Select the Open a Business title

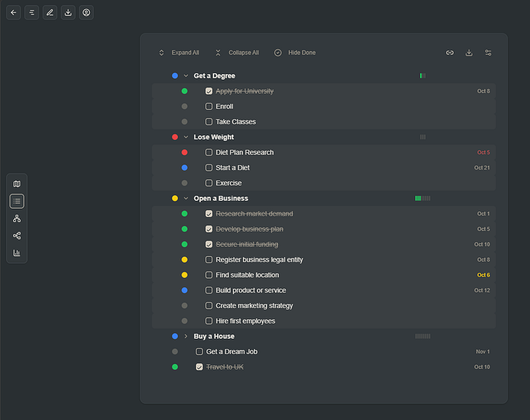pos(221,198)
